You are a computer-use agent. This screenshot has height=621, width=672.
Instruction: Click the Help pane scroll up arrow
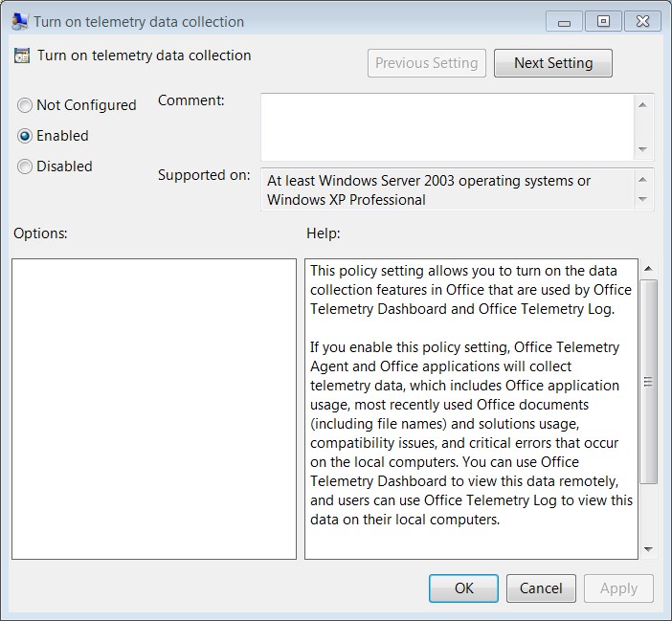(648, 269)
